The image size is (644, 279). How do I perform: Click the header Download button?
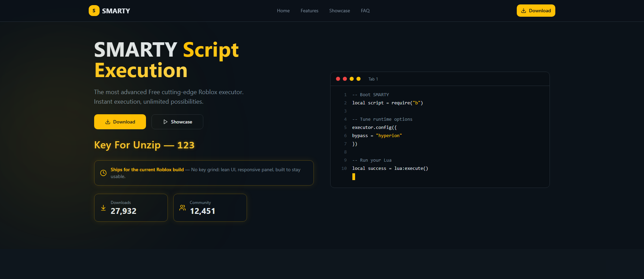pyautogui.click(x=536, y=11)
